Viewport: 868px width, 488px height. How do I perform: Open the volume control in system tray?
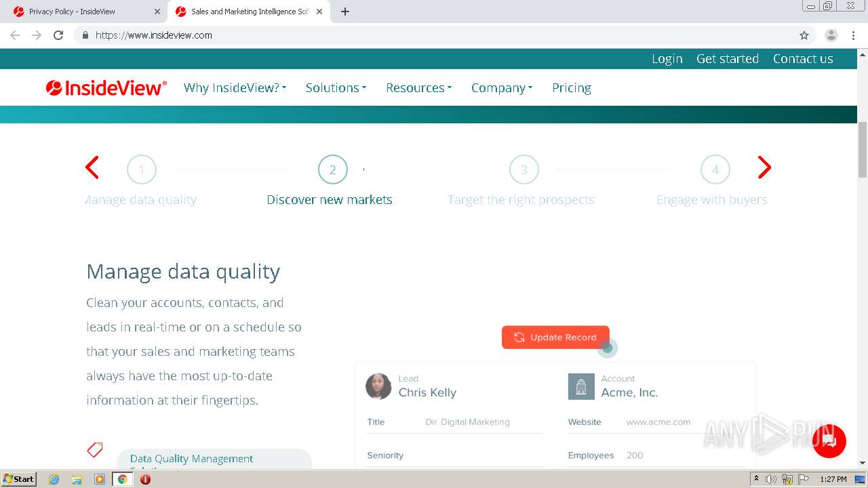771,479
